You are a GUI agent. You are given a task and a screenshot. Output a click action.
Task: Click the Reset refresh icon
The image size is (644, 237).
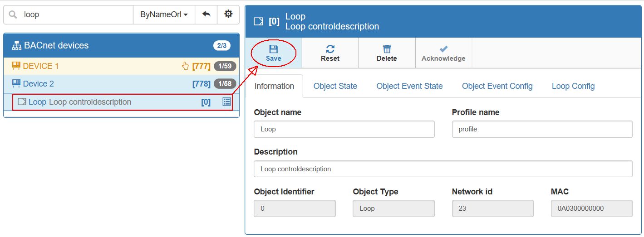coord(330,49)
